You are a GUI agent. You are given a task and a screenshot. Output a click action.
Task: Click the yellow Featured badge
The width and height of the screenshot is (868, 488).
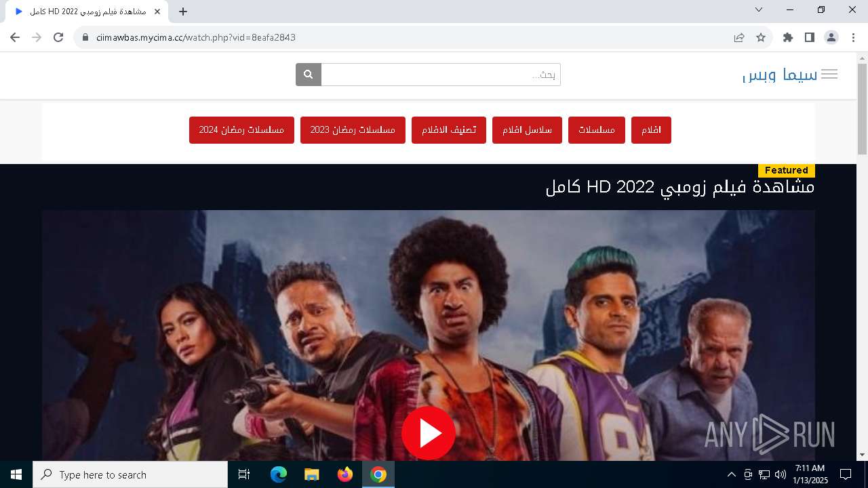click(x=787, y=170)
